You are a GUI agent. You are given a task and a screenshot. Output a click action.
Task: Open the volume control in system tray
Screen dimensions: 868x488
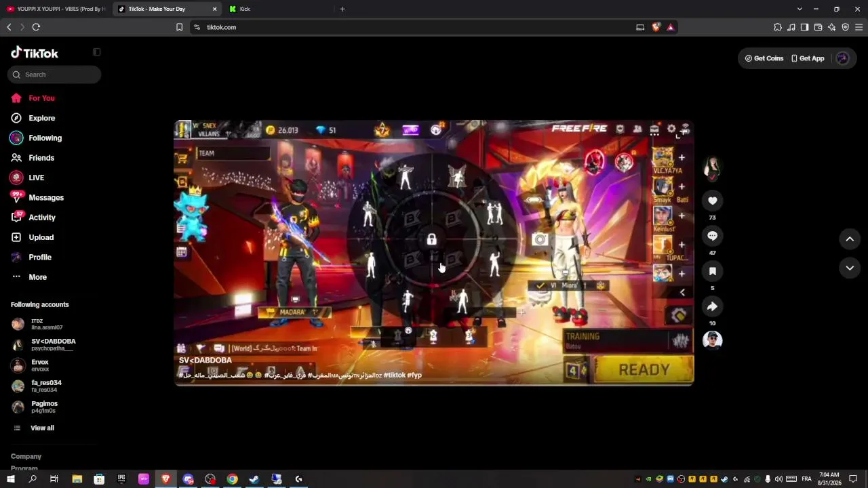tap(778, 479)
